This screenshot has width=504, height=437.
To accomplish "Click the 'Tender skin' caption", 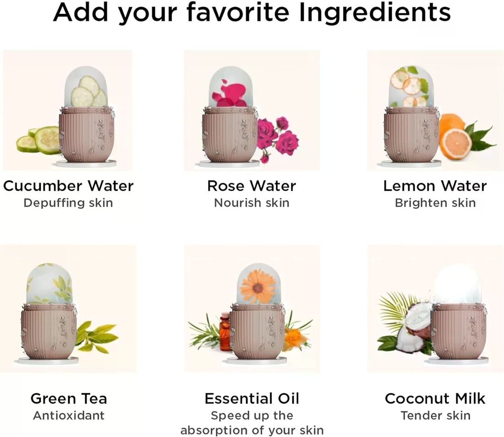I will 436,415.
